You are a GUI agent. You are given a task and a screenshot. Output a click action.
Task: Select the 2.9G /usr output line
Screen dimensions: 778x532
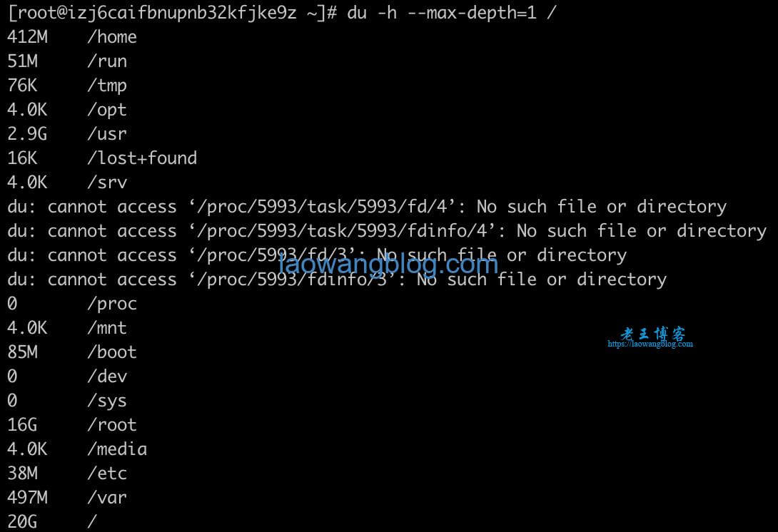[67, 134]
